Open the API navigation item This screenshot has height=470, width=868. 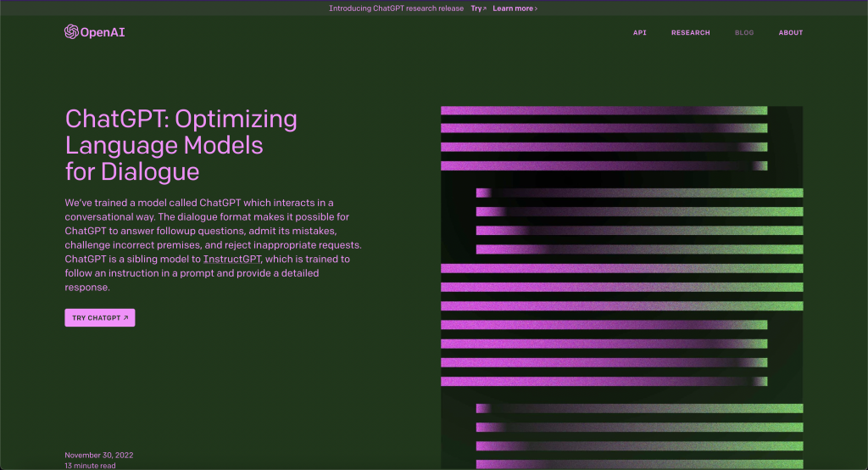tap(639, 33)
